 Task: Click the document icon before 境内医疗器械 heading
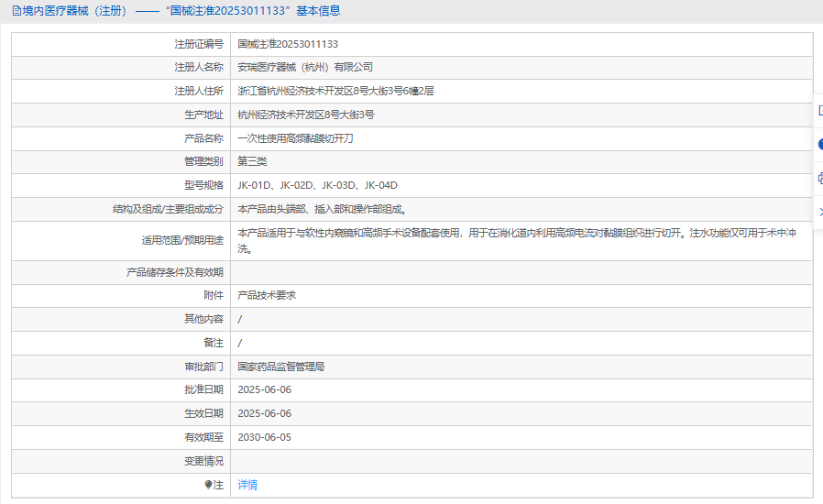[16, 10]
